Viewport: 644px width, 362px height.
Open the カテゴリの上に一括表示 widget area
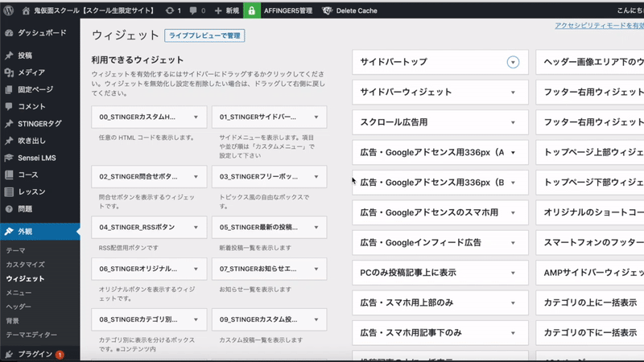(x=590, y=303)
